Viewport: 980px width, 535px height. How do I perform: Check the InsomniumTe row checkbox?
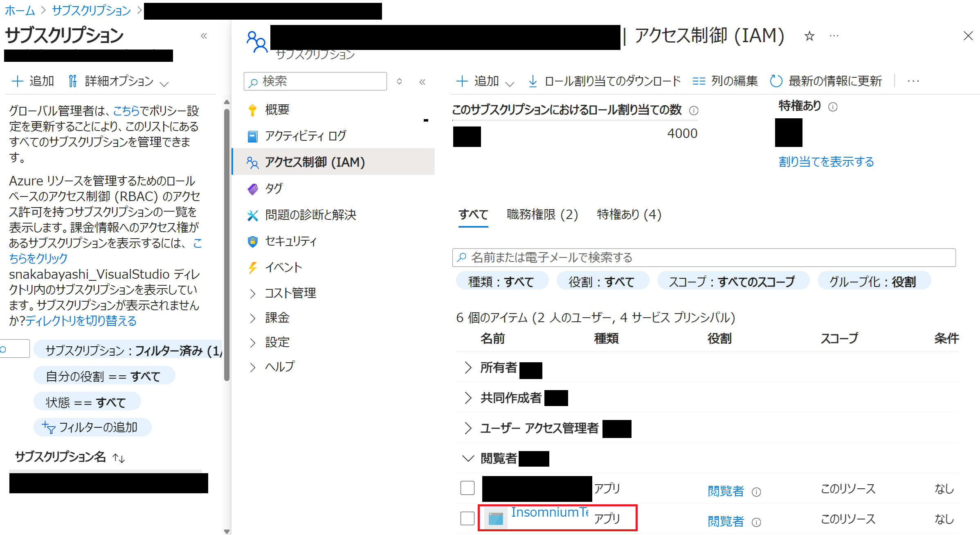click(467, 518)
